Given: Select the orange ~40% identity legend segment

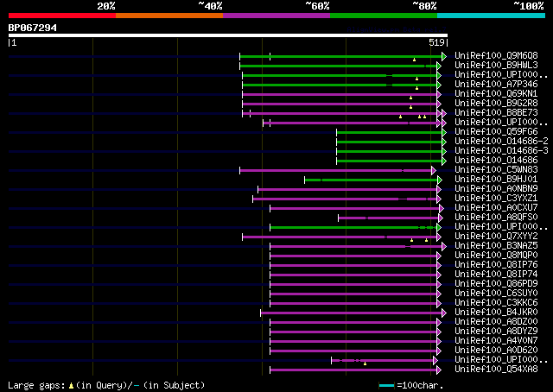Looking at the screenshot, I should click(x=169, y=16).
